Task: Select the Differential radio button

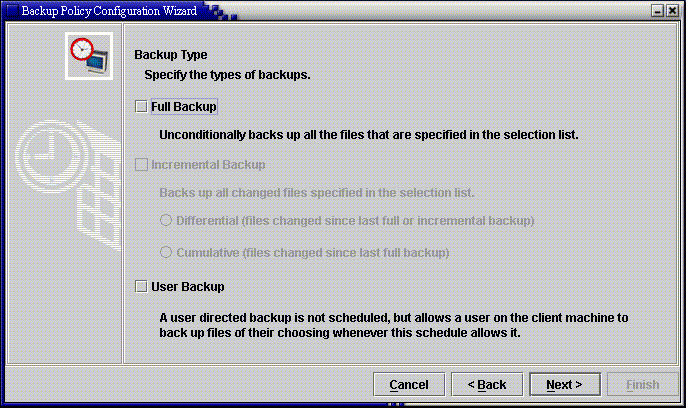Action: [x=166, y=220]
